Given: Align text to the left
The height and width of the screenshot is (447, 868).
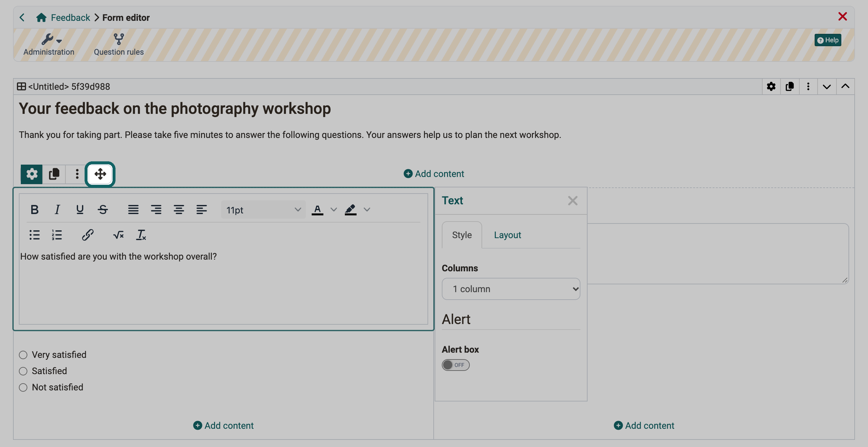Looking at the screenshot, I should [x=201, y=210].
